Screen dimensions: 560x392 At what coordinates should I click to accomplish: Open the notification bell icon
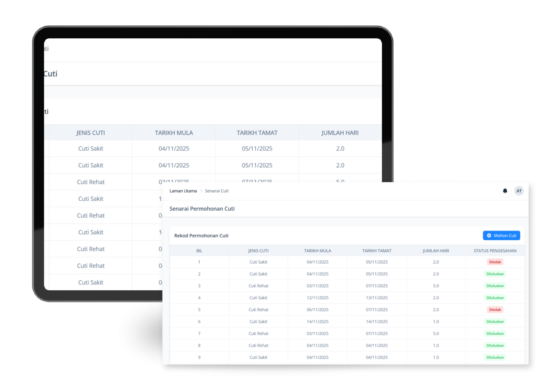505,191
